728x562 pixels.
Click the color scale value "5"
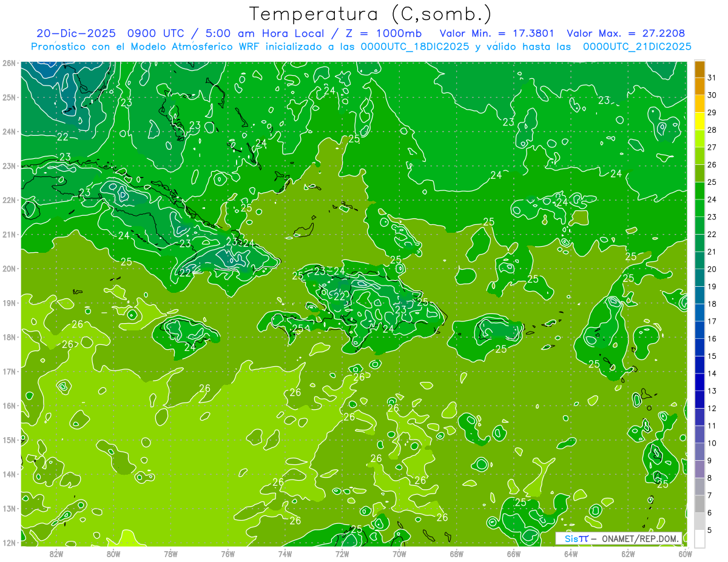(709, 530)
